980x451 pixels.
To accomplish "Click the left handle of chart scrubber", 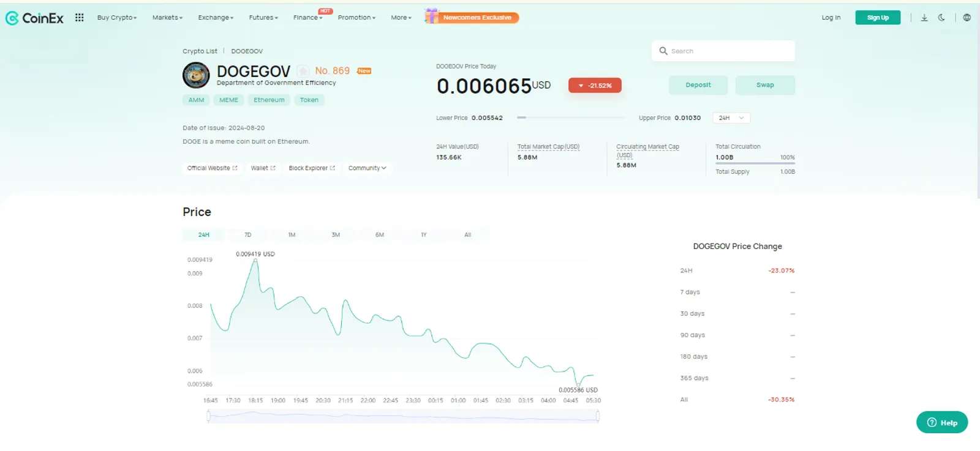I will pos(208,417).
